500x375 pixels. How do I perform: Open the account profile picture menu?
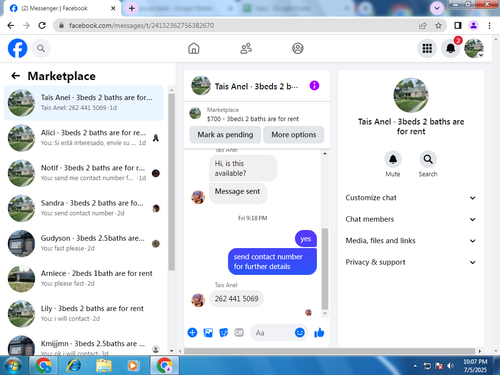474,48
